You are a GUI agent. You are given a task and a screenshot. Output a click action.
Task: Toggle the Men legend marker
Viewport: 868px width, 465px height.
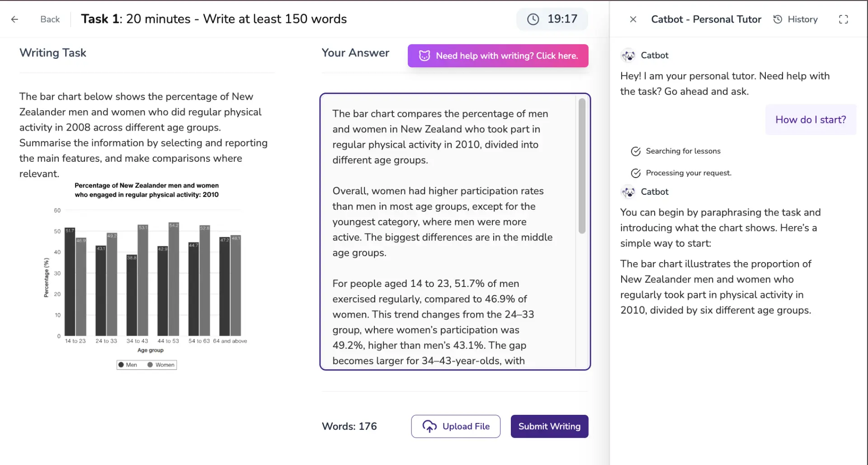[x=121, y=365]
